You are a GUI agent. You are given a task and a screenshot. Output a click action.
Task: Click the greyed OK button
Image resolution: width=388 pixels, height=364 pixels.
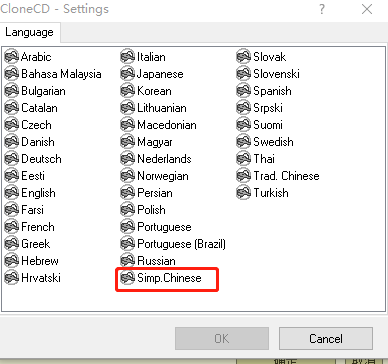(222, 339)
